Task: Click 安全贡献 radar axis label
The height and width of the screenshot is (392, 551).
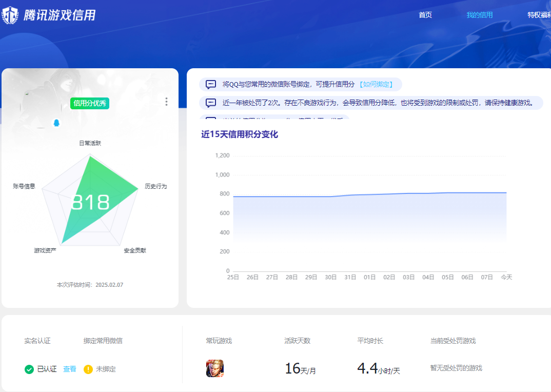Action: pyautogui.click(x=135, y=250)
